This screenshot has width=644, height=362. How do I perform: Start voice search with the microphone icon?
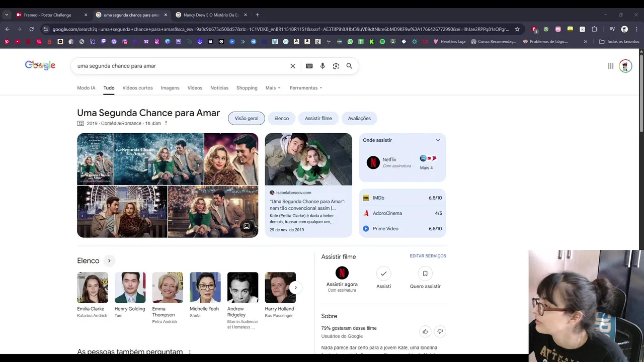pos(323,66)
